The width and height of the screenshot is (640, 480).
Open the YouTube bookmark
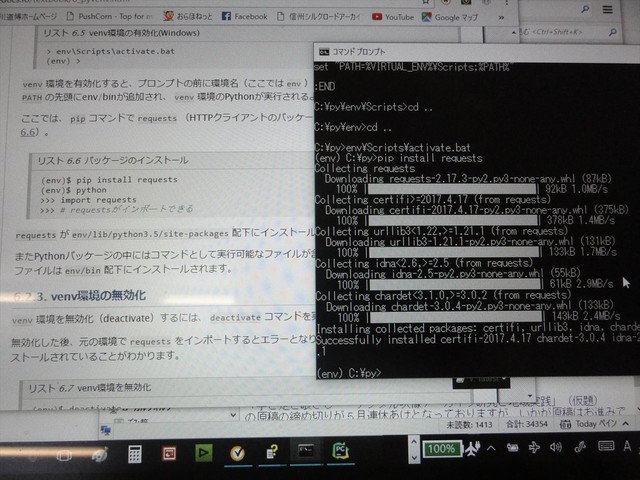tap(393, 17)
